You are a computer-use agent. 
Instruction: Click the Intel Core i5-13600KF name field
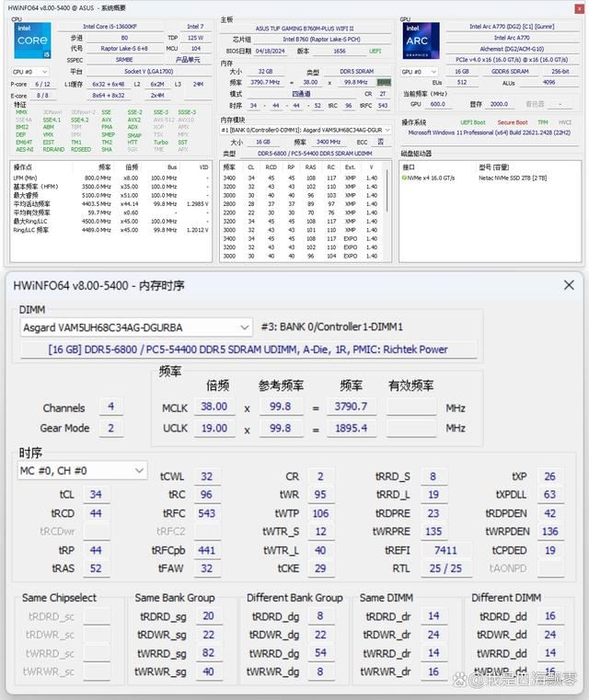point(110,27)
